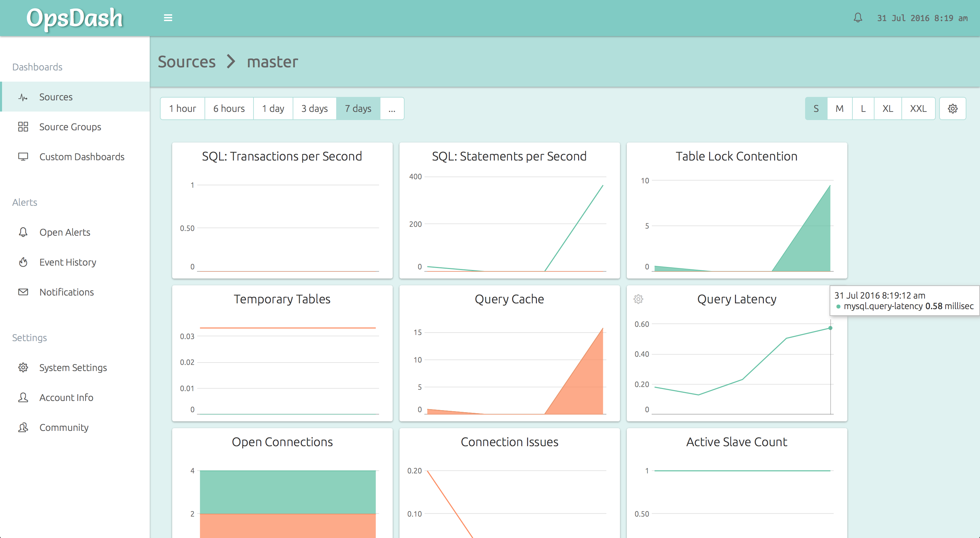The width and height of the screenshot is (980, 538).
Task: Expand the time range options with ellipsis
Action: (x=392, y=109)
